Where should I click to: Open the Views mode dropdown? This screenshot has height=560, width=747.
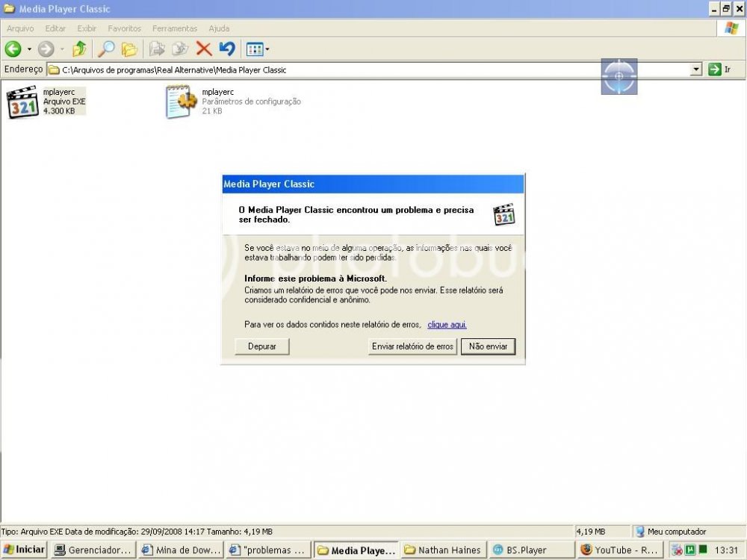pyautogui.click(x=258, y=49)
